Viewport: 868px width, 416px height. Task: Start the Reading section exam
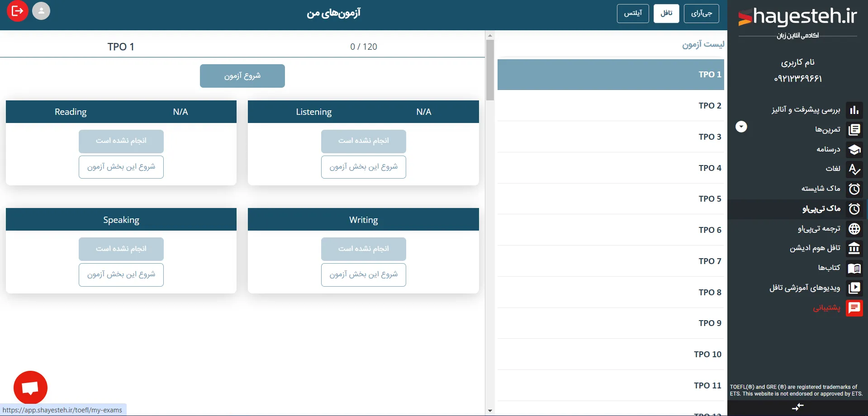121,167
